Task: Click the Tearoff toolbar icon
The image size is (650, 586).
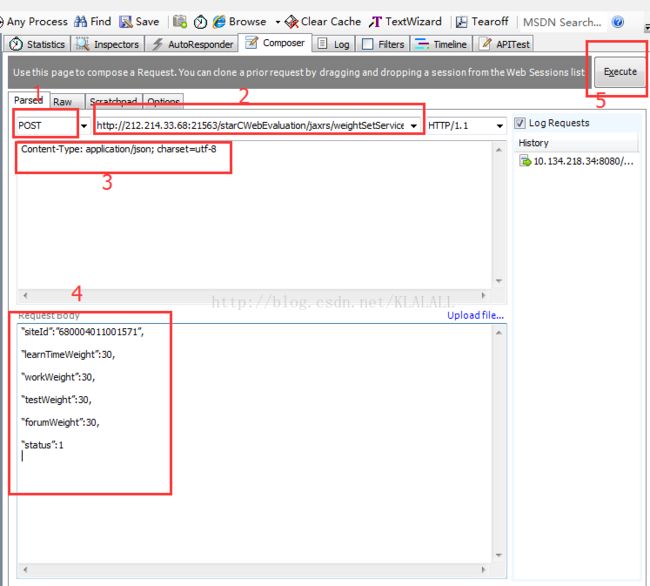Action: coord(462,21)
